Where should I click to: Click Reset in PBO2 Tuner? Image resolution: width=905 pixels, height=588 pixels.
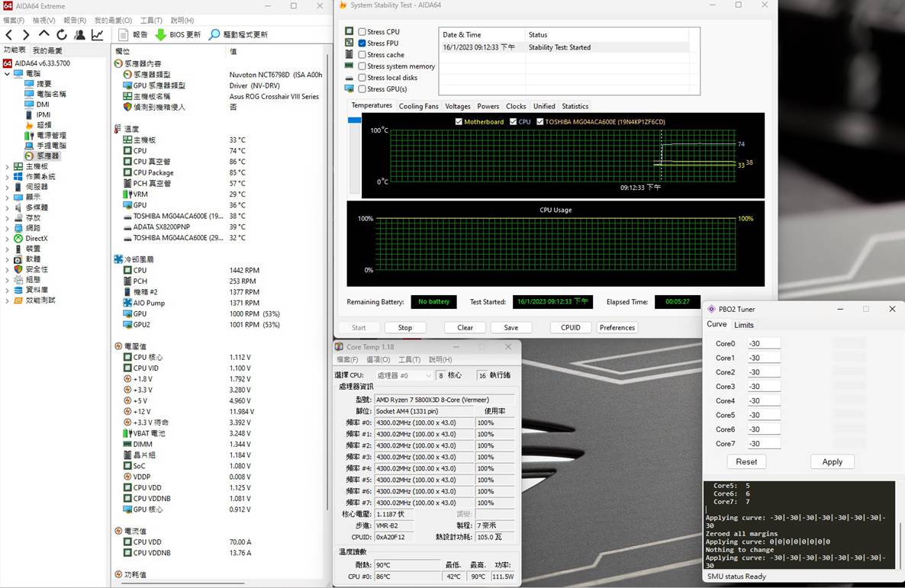click(x=746, y=461)
